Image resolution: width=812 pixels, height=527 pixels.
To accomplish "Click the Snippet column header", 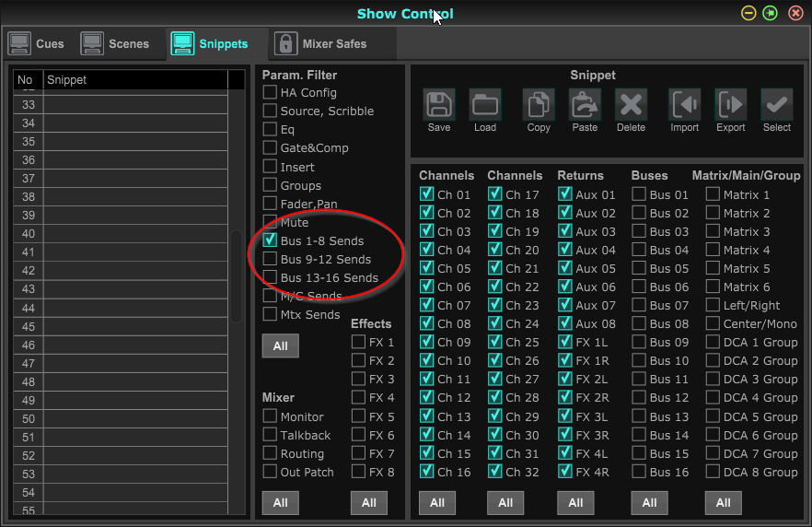I will pyautogui.click(x=135, y=80).
